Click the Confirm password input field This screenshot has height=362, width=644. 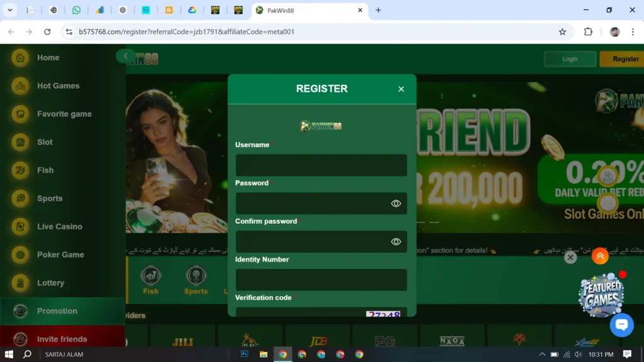321,241
